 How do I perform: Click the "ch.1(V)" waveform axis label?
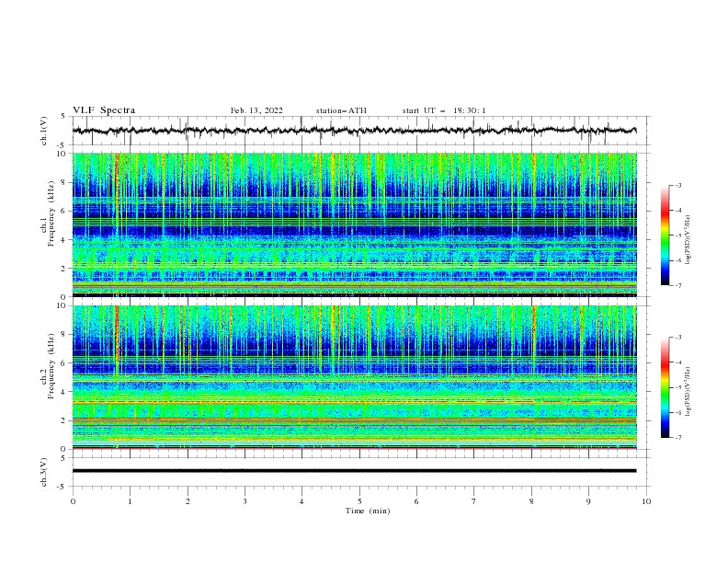(44, 131)
